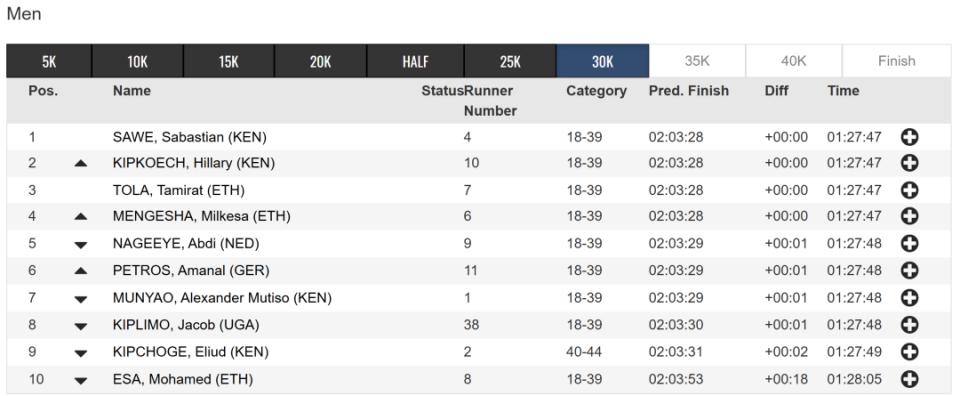Click plus icon for MENGESHA, Milkesa

[910, 216]
